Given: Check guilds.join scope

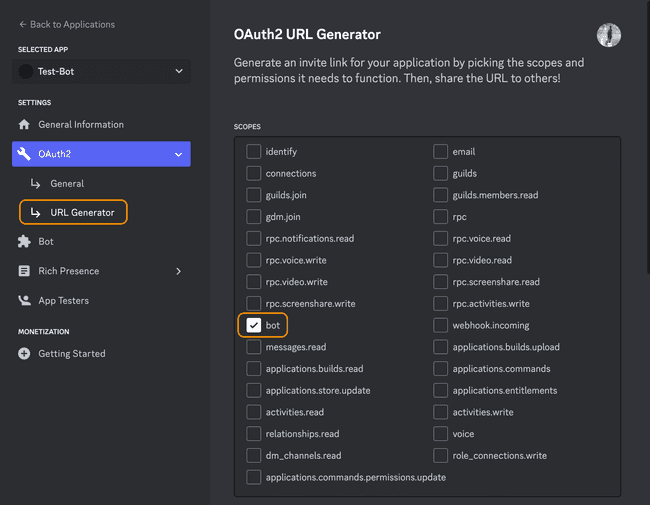Looking at the screenshot, I should click(x=254, y=195).
